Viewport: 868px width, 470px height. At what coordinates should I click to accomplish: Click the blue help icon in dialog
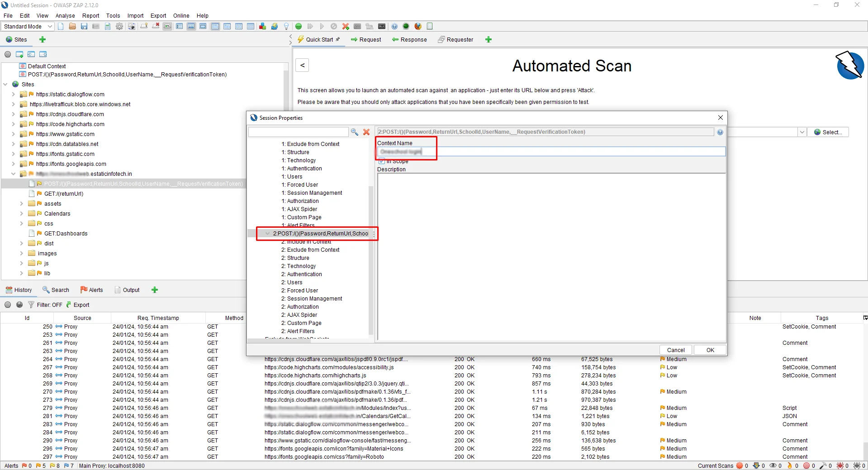coord(720,132)
